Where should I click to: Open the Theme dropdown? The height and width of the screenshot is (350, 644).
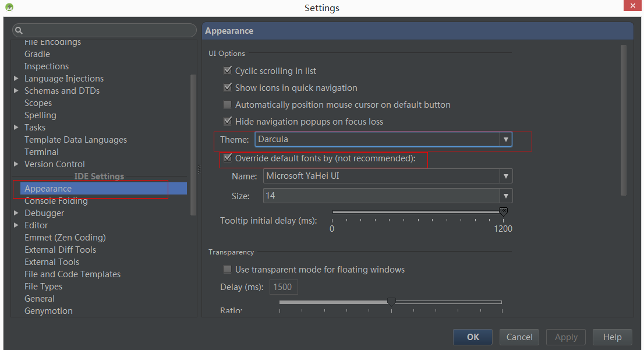pyautogui.click(x=506, y=139)
